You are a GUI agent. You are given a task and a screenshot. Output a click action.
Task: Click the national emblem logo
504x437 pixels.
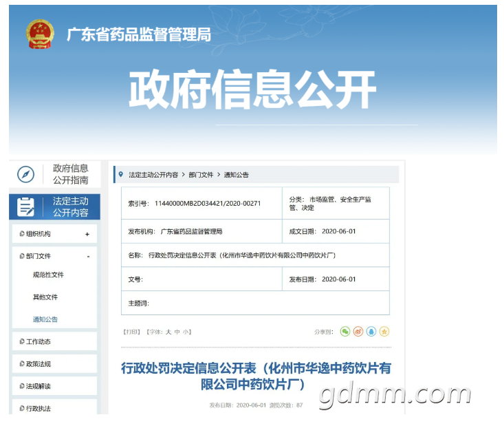click(x=40, y=34)
